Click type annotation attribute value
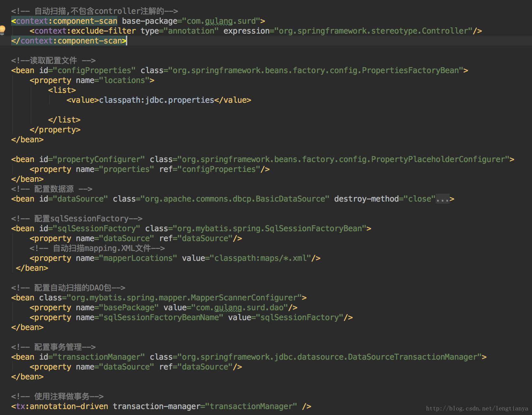The image size is (532, 415). 191,31
